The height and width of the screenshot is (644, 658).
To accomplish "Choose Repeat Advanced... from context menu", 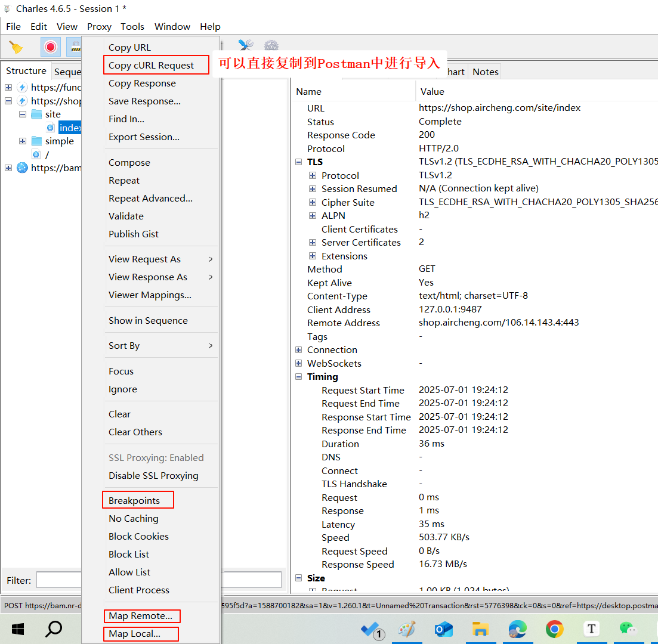I will tap(151, 199).
